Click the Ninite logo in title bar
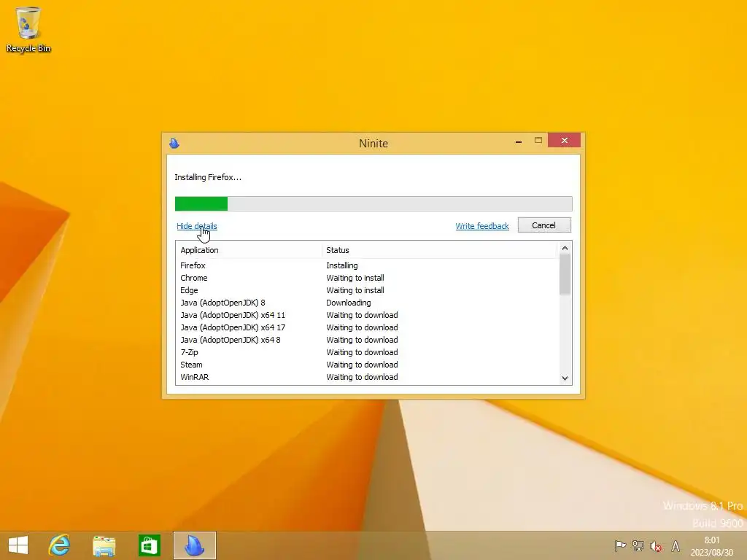Viewport: 747px width, 560px height. point(174,143)
